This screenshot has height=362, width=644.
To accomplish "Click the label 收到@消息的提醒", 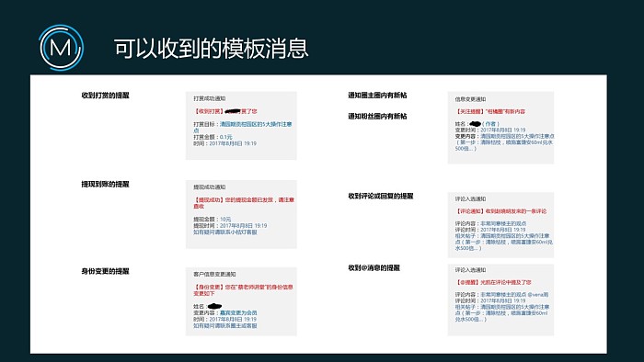I will (x=374, y=268).
